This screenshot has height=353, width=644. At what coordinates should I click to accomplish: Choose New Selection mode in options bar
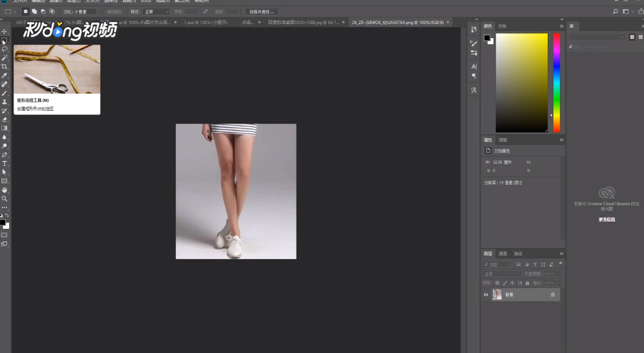(x=25, y=11)
